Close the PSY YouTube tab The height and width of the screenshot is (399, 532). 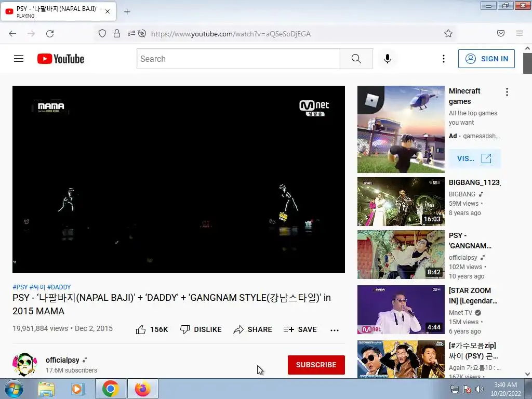108,11
